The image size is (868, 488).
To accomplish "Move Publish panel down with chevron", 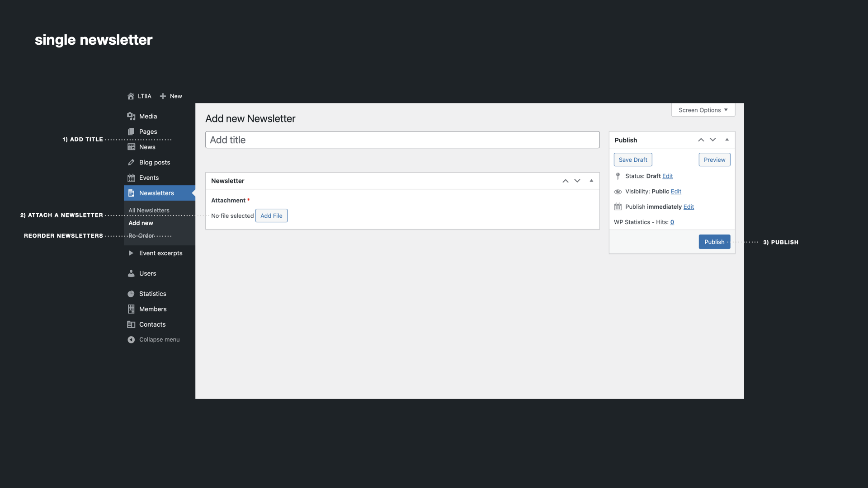I will [713, 140].
